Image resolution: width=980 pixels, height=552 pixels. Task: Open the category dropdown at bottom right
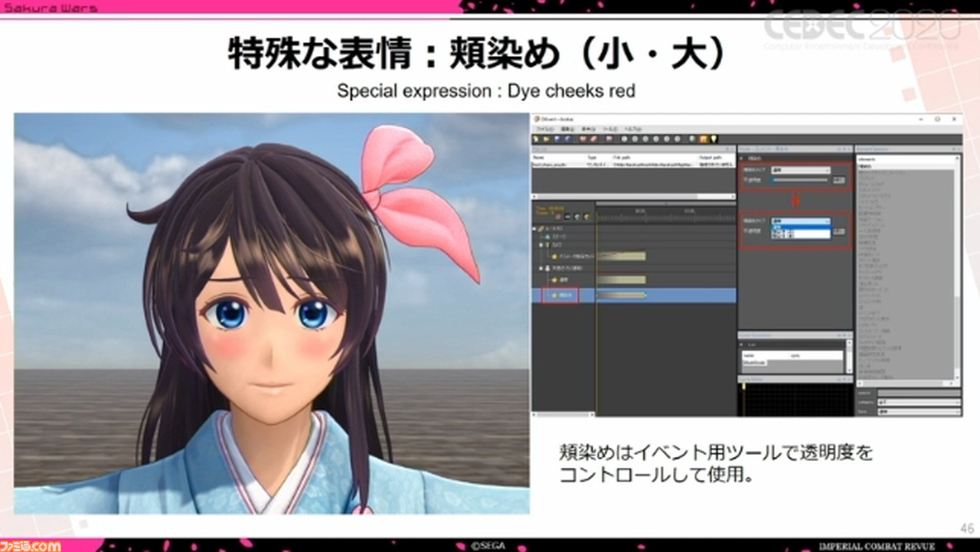pyautogui.click(x=918, y=402)
